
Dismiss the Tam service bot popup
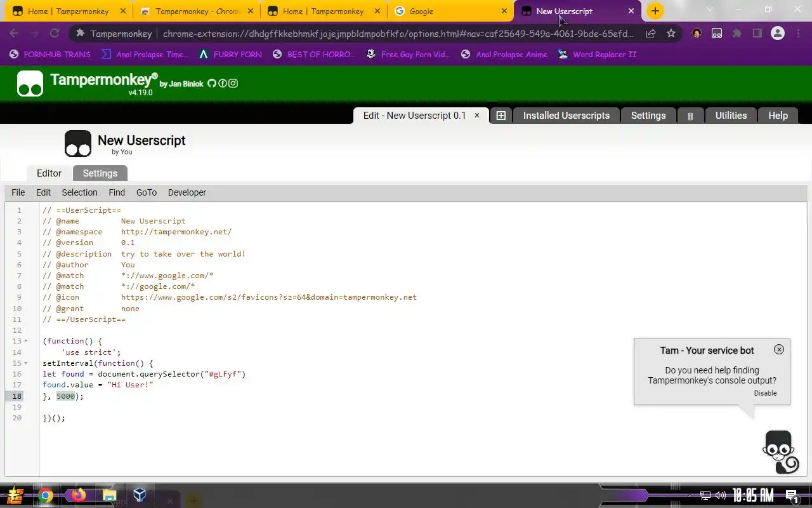click(779, 349)
